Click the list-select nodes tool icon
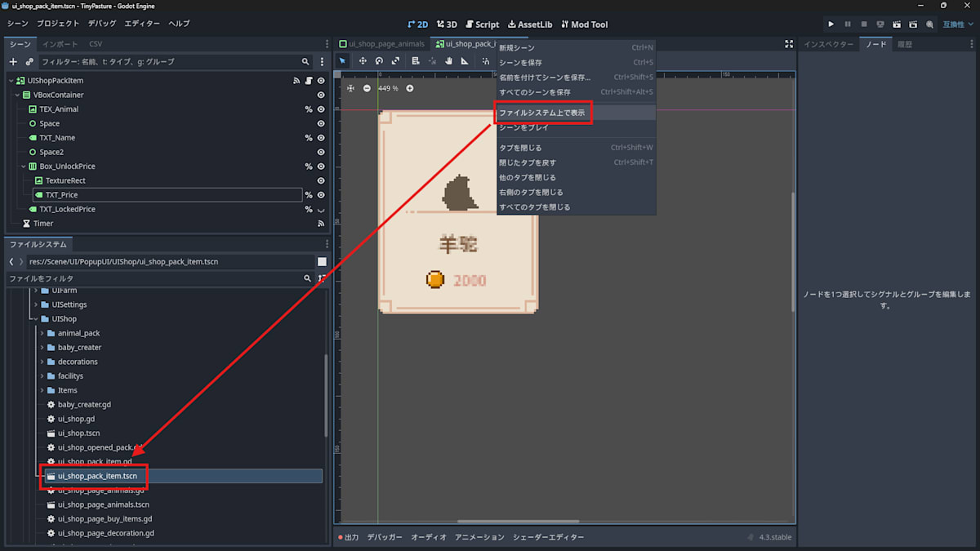 click(x=416, y=61)
